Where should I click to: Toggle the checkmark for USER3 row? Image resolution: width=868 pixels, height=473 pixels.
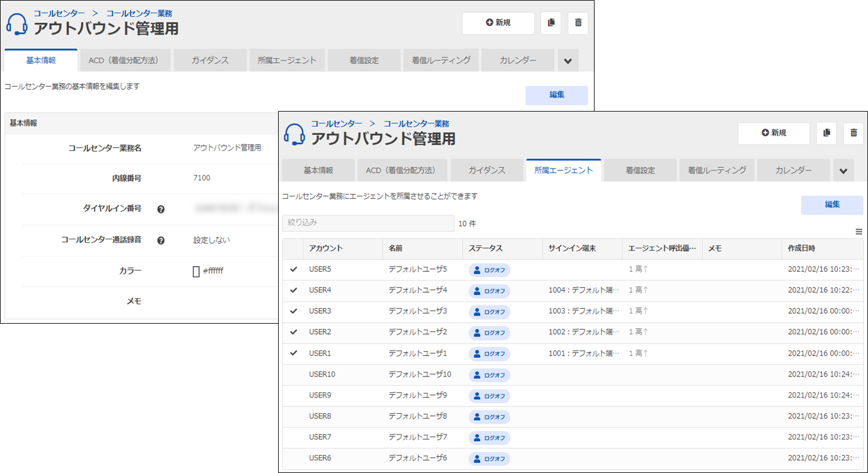point(294,311)
